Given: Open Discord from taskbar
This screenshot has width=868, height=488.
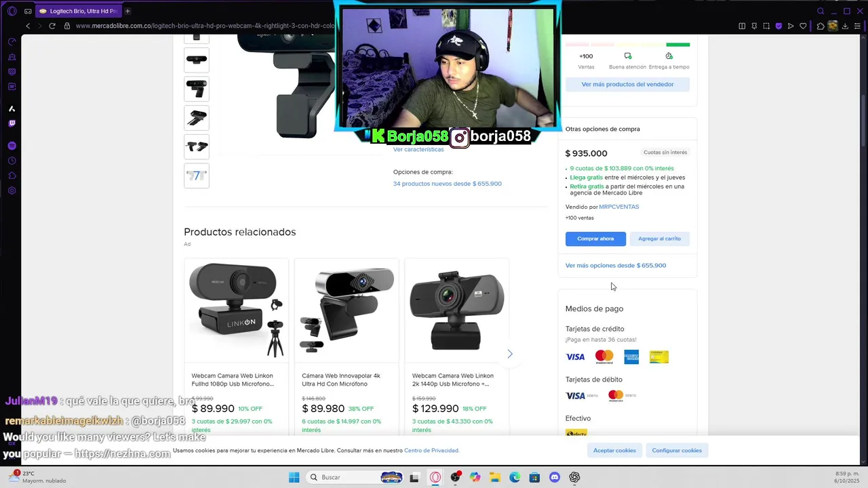Looking at the screenshot, I should coord(555,477).
